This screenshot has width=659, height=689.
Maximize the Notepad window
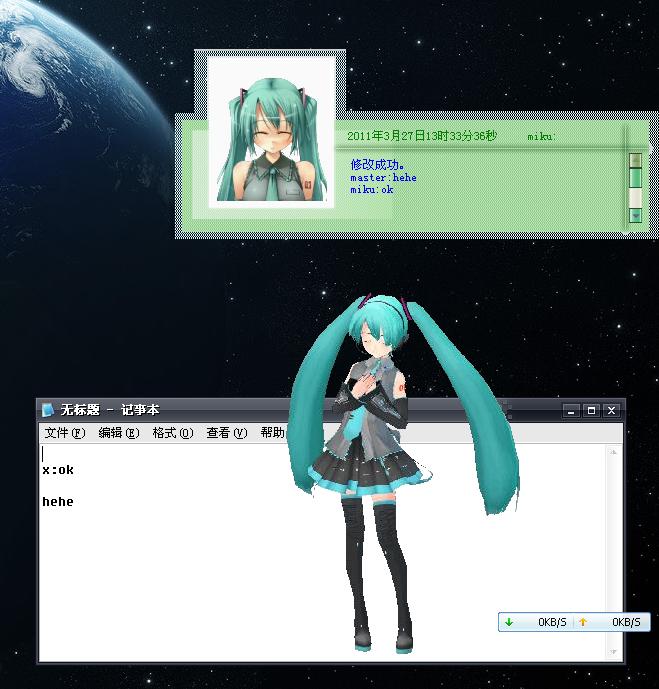click(591, 411)
